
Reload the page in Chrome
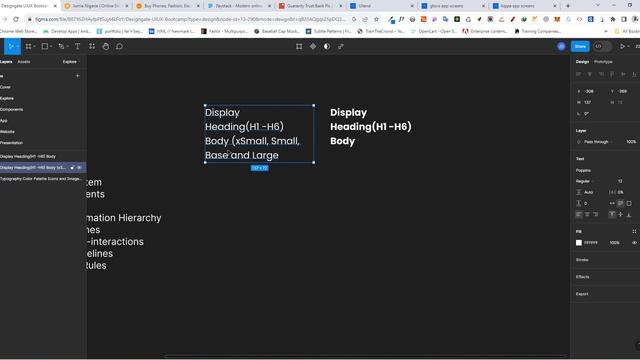click(x=16, y=19)
